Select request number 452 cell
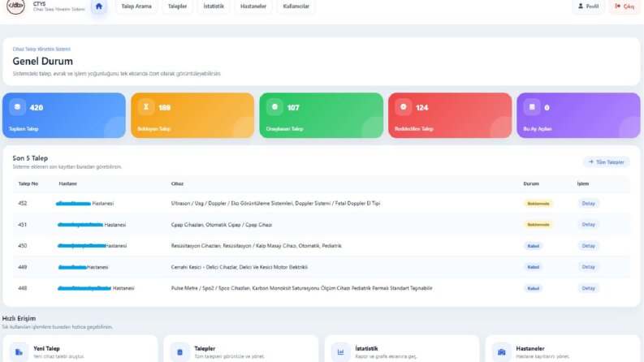 click(x=23, y=203)
